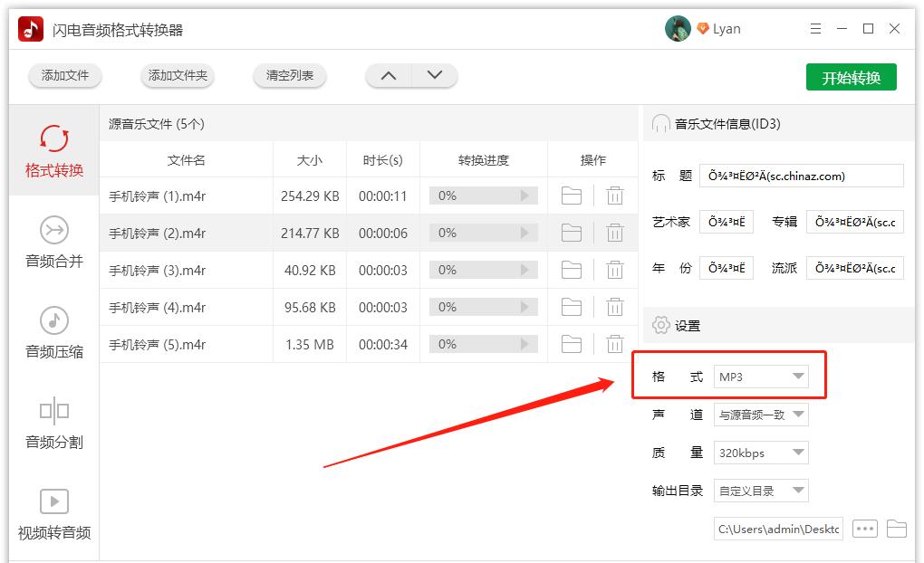Select the 格式转换 conversion tool in sidebar
The height and width of the screenshot is (563, 924).
[x=53, y=152]
